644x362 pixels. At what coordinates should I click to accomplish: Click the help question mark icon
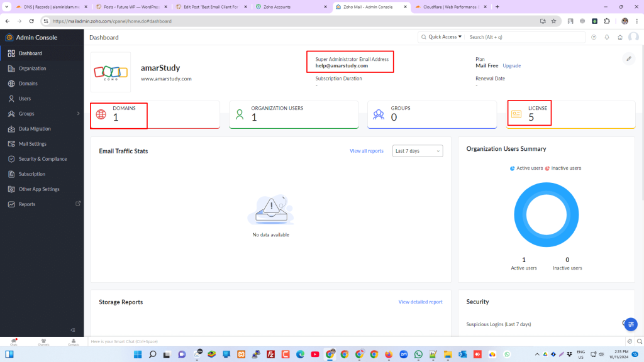[x=594, y=37]
